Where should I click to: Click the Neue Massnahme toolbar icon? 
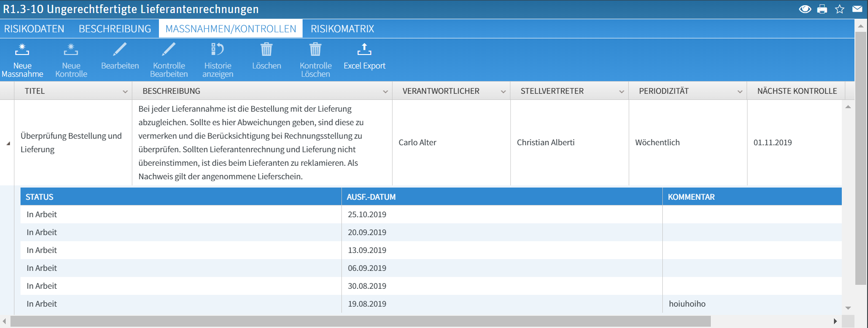pos(22,50)
